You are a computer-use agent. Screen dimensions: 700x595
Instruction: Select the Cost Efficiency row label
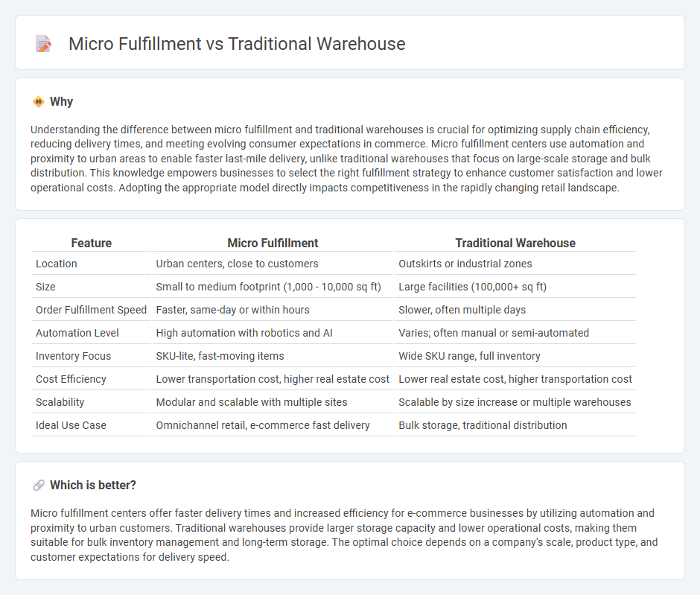click(x=71, y=379)
